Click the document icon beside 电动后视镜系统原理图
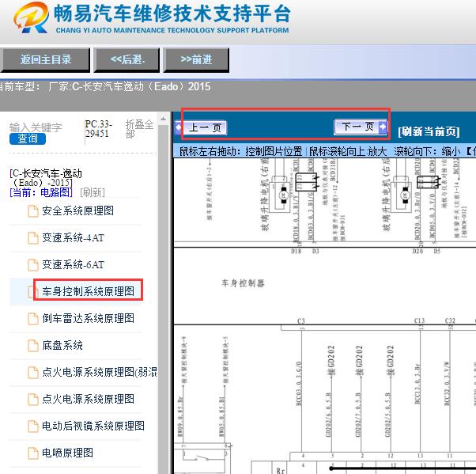The height and width of the screenshot is (474, 476). tap(33, 427)
